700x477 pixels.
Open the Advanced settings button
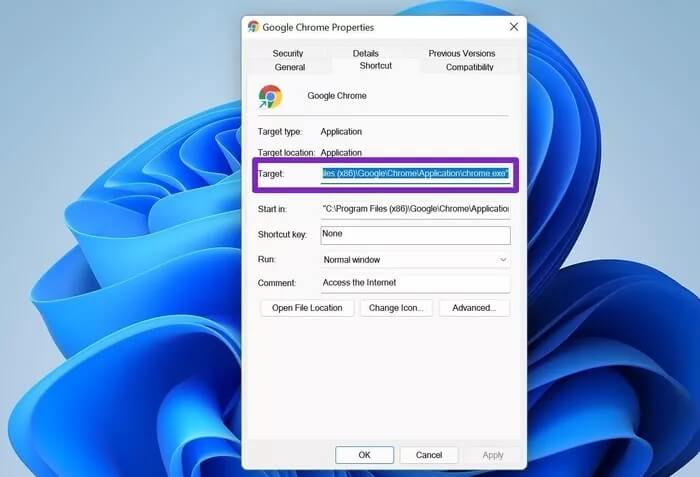[x=474, y=308]
